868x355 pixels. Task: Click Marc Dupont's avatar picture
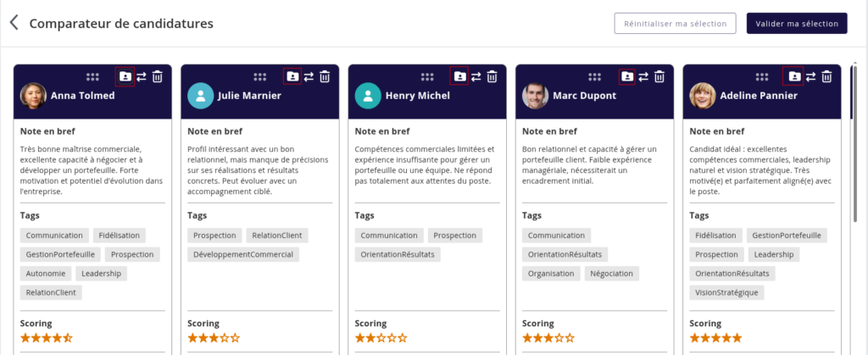(x=535, y=96)
